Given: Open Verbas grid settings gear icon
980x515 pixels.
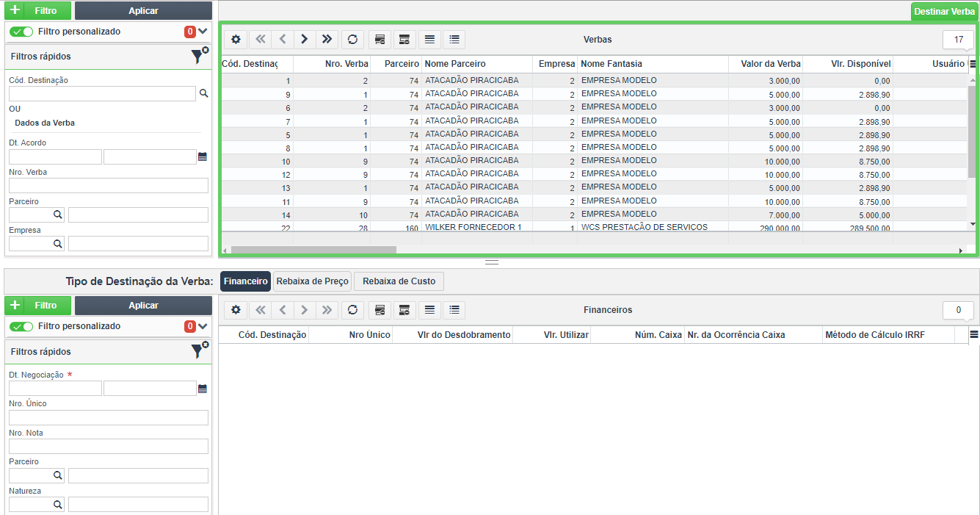Looking at the screenshot, I should 236,40.
